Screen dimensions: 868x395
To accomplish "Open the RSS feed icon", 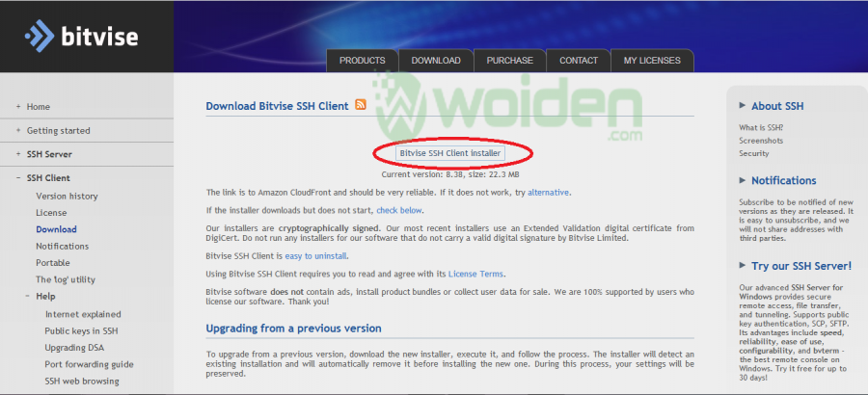I will [x=361, y=104].
